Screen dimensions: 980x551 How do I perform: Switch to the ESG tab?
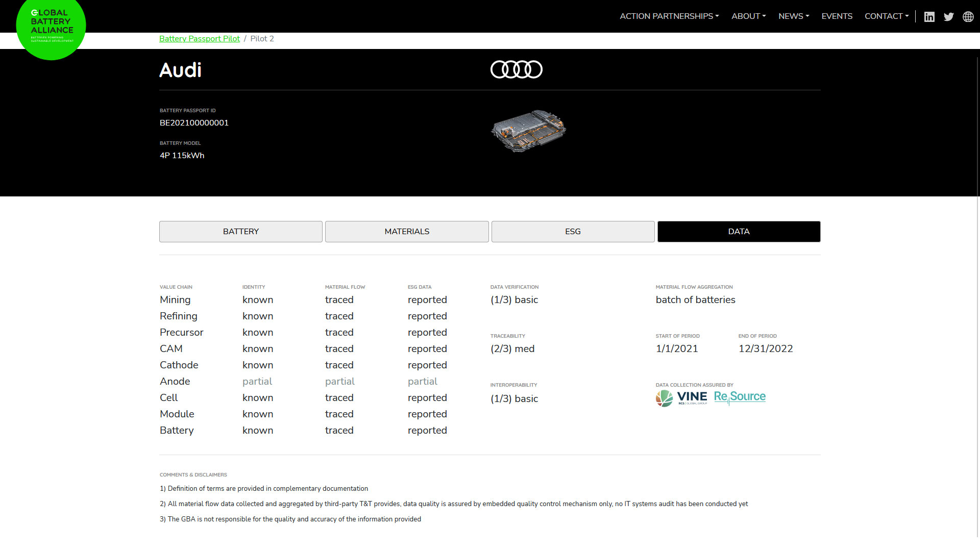tap(573, 232)
